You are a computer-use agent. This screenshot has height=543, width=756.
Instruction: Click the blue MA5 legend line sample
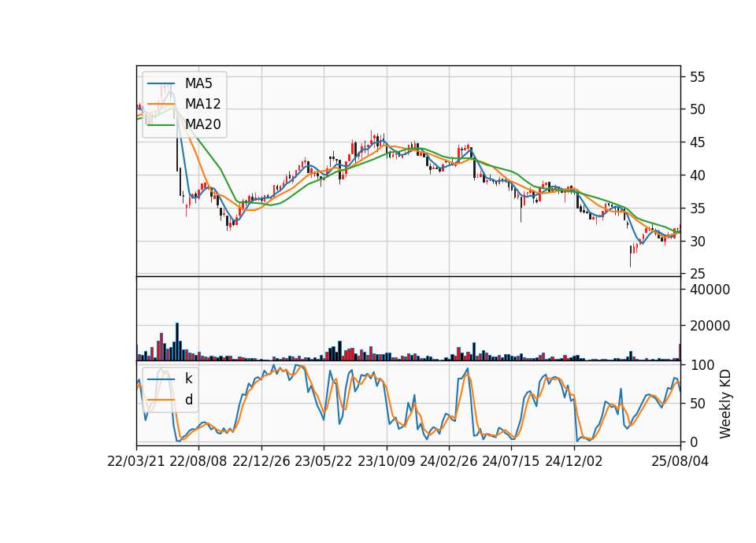[x=161, y=84]
